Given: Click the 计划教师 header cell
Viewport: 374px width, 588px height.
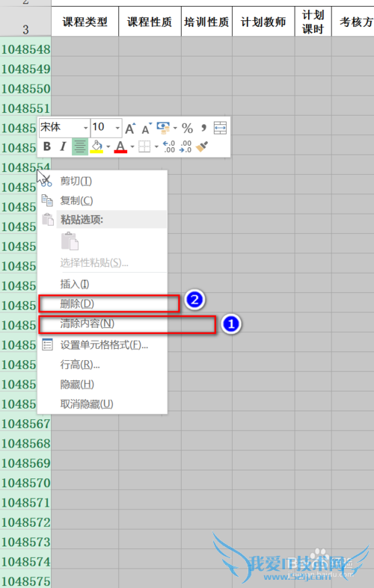Looking at the screenshot, I should click(263, 22).
